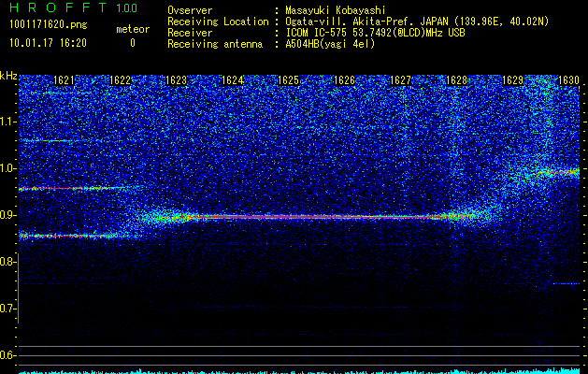Image resolution: width=588 pixels, height=374 pixels.
Task: Click the Ovserver label
Action: [190, 10]
